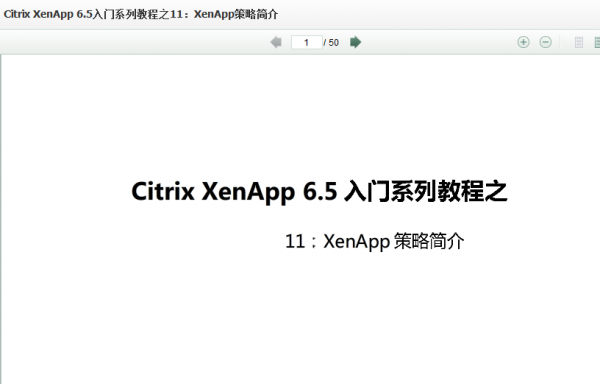Go to the previous page arrow
The image size is (600, 384).
[276, 42]
